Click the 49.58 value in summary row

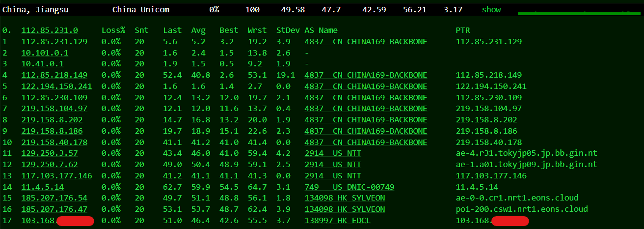pyautogui.click(x=293, y=9)
